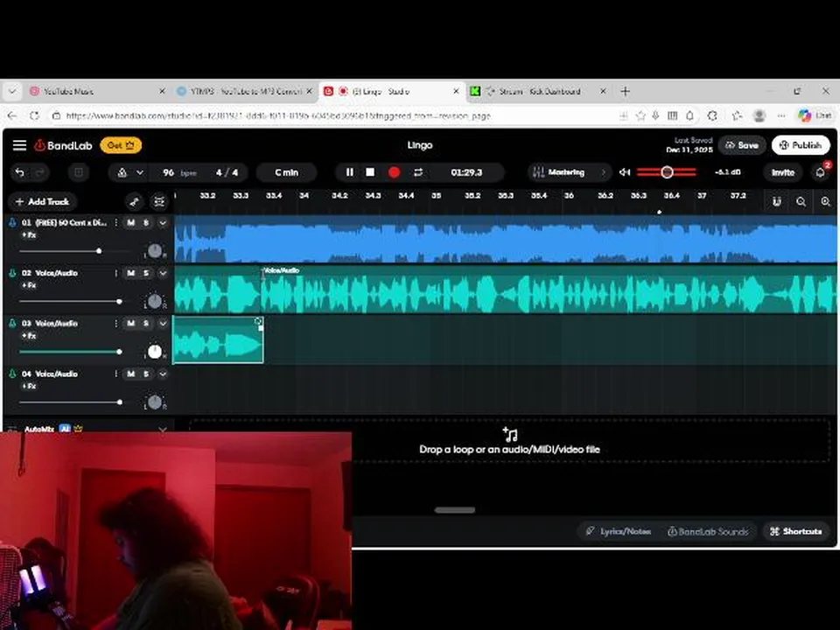Open BandLab Sounds panel
This screenshot has width=840, height=630.
pos(708,531)
